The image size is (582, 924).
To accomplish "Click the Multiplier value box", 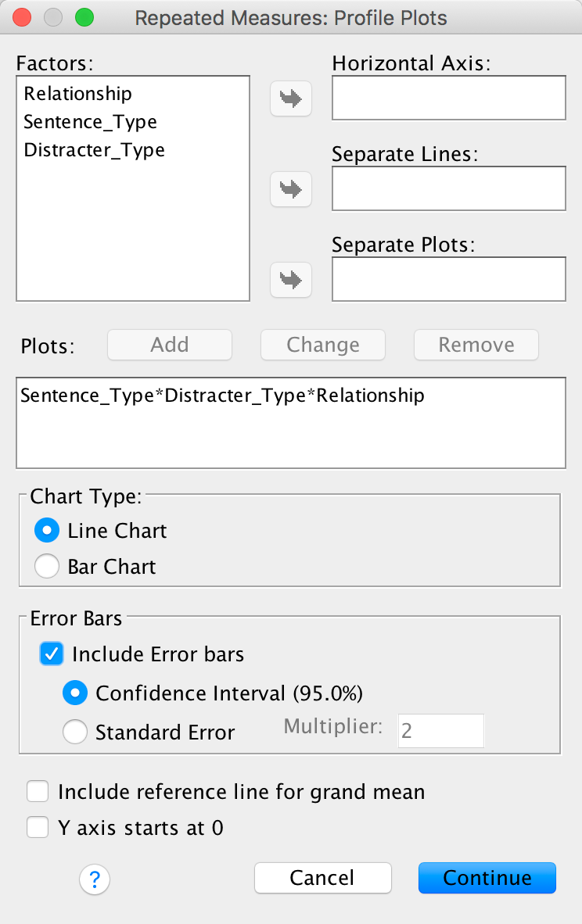I will (x=441, y=731).
